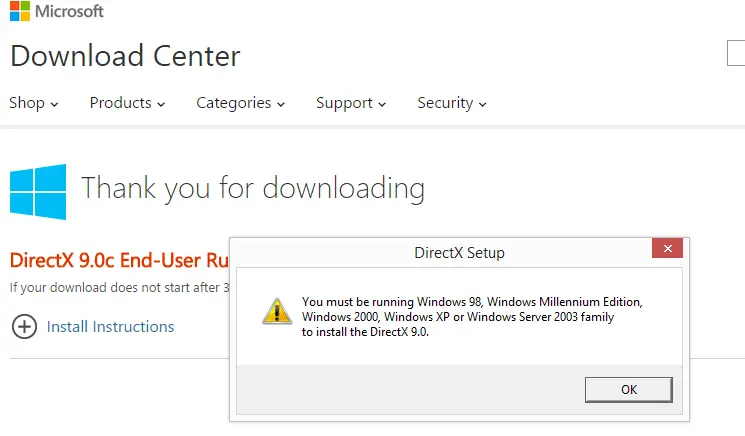Go to the Download Center title

[125, 56]
